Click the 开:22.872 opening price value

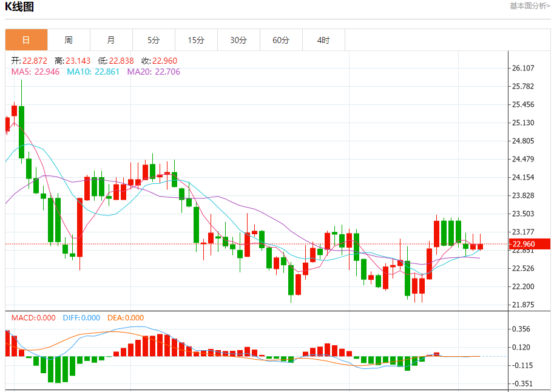pyautogui.click(x=29, y=61)
